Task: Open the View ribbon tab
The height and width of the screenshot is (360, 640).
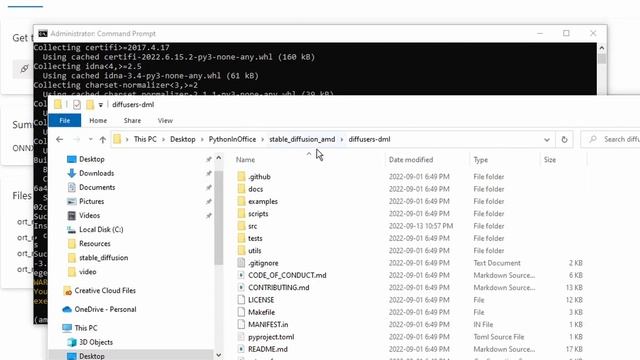Action: click(165, 120)
